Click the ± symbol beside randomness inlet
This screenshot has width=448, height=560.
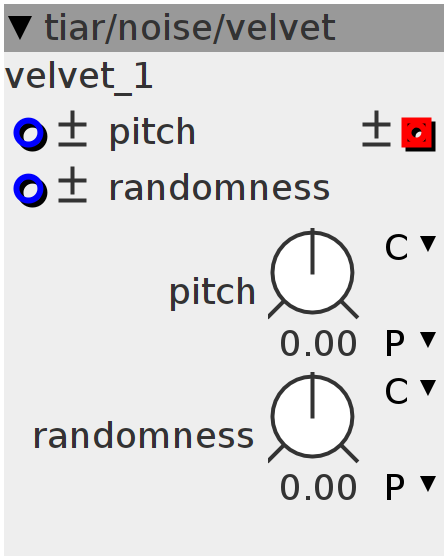[x=73, y=185]
